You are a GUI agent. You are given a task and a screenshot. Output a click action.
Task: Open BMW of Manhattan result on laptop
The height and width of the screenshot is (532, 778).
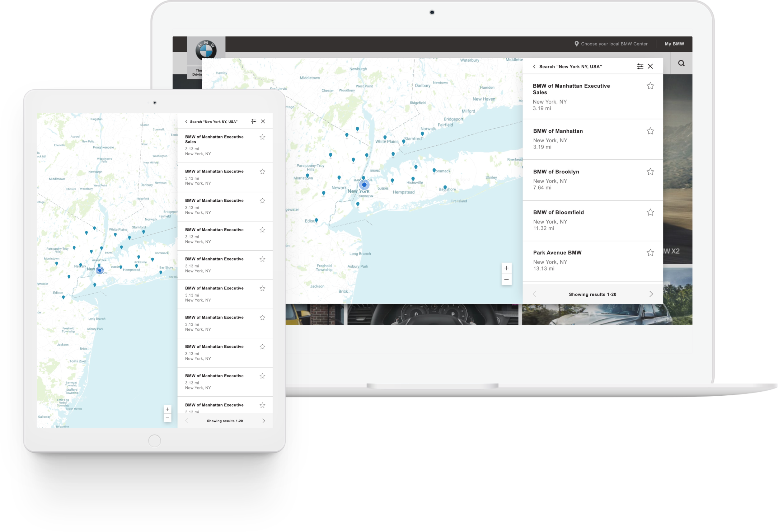558,131
